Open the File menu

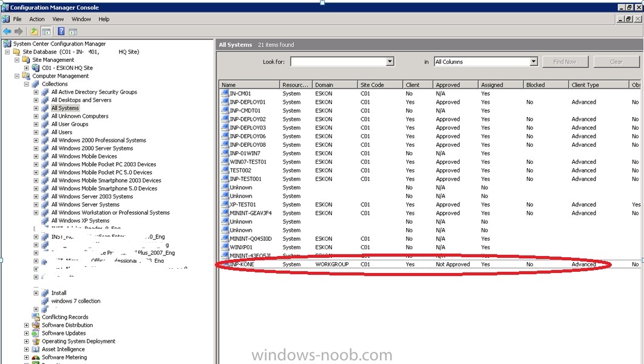[x=17, y=19]
